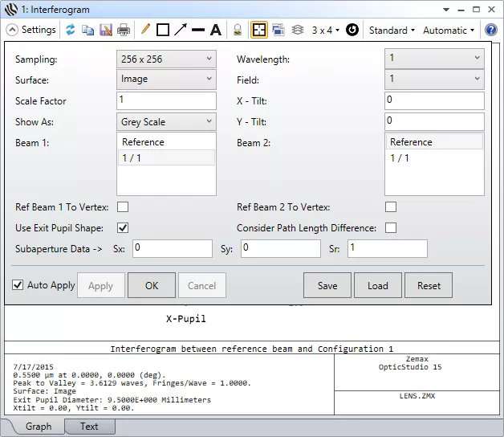Uncheck Use Exit Pupil Shape
The image size is (504, 437).
(x=123, y=228)
